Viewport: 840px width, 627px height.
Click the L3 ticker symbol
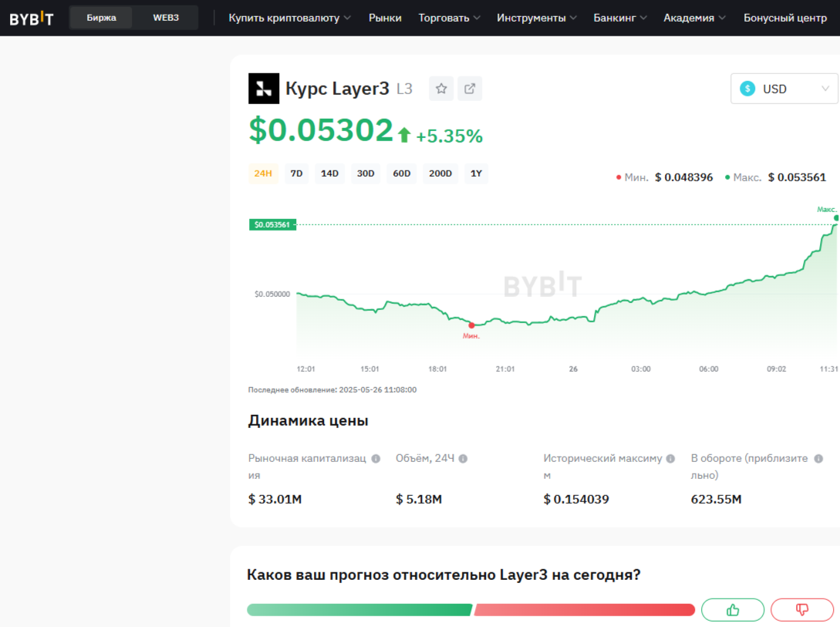404,89
